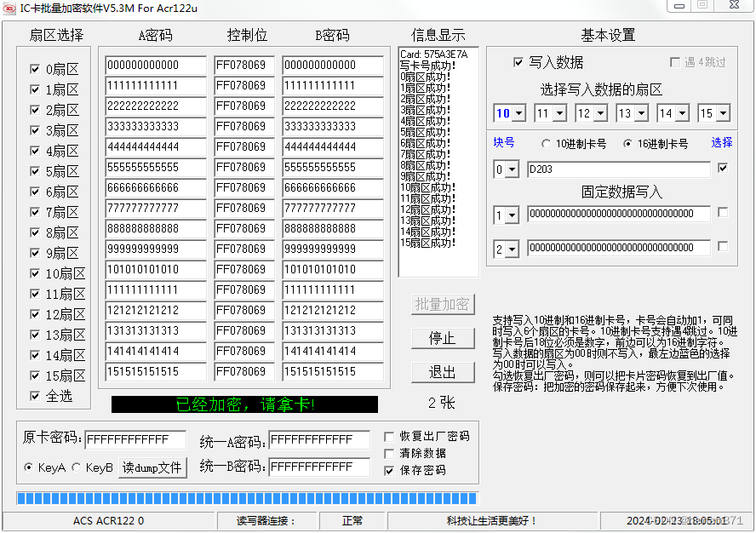
Task: Enable checkbox for block 1 fixed data
Action: (723, 212)
